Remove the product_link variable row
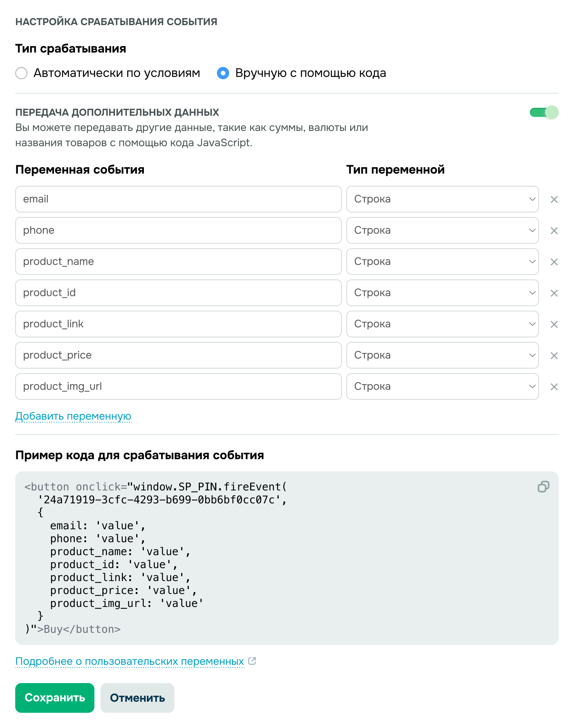This screenshot has height=728, width=574. (554, 324)
